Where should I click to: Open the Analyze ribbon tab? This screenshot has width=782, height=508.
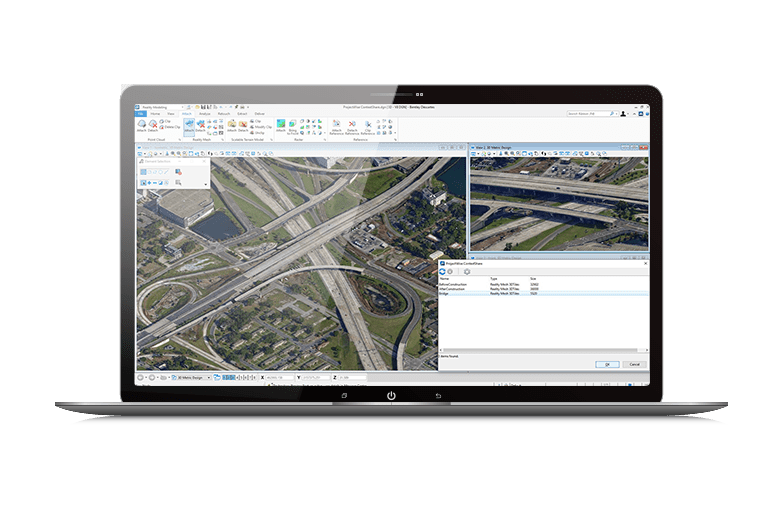point(204,114)
